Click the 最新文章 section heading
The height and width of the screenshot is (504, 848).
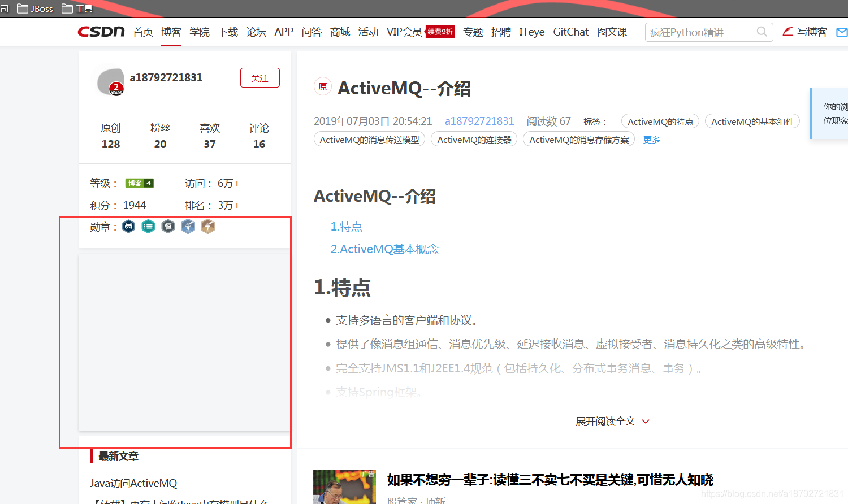(x=119, y=456)
